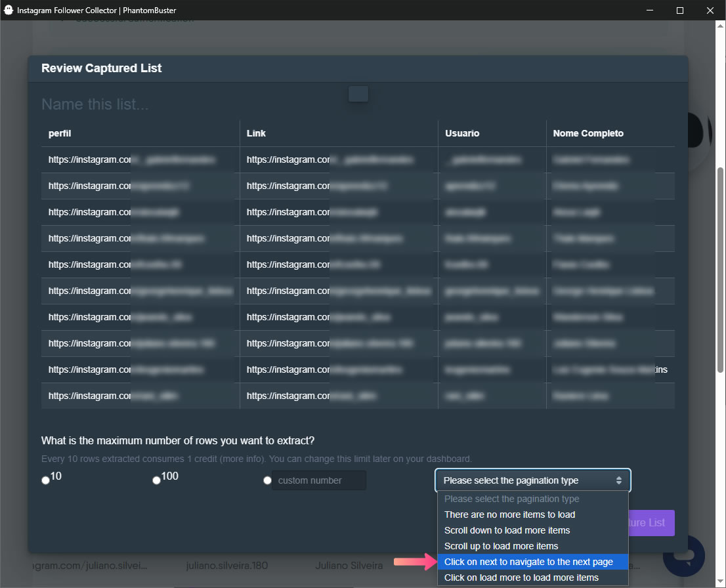Viewport: 726px width, 588px height.
Task: Focus the custom number input field
Action: (x=319, y=480)
